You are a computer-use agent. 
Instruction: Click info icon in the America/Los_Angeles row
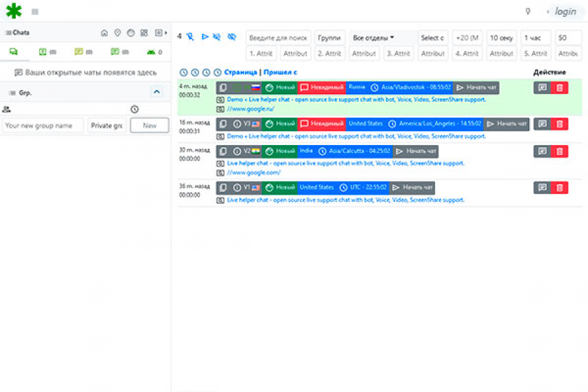pos(237,123)
